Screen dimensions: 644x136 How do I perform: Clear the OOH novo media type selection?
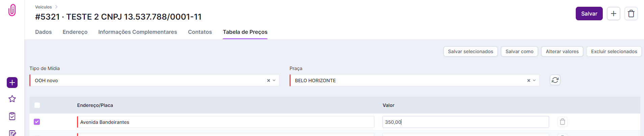pos(269,81)
